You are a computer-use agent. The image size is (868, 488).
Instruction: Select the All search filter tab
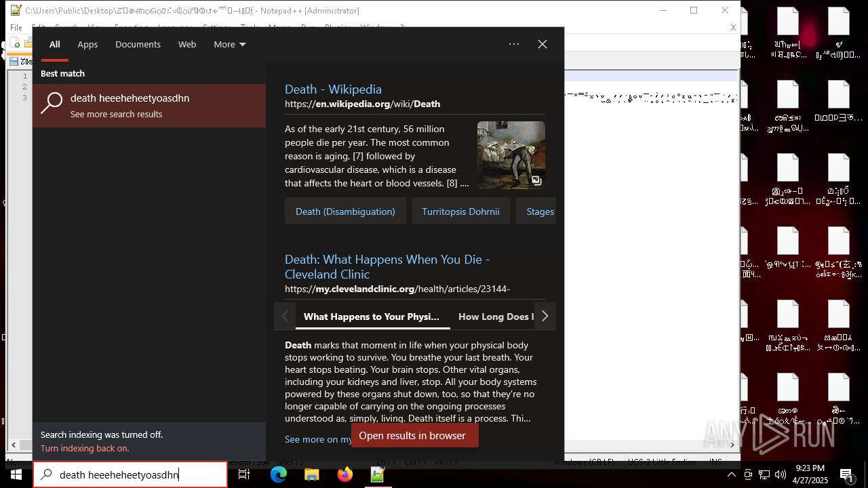(55, 44)
